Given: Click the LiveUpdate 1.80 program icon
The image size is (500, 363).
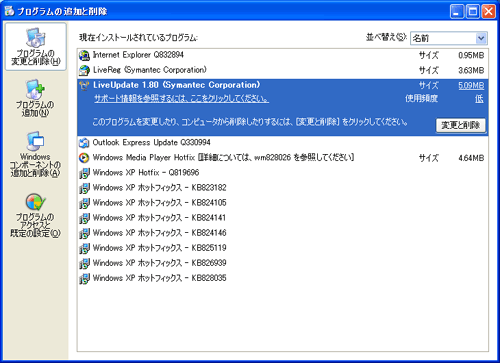Looking at the screenshot, I should 84,86.
